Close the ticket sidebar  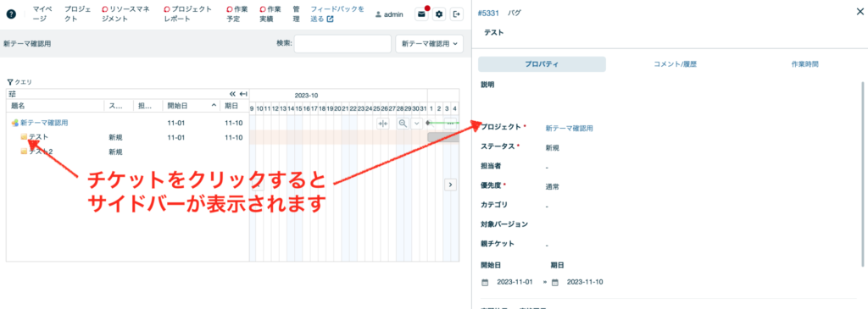[860, 12]
